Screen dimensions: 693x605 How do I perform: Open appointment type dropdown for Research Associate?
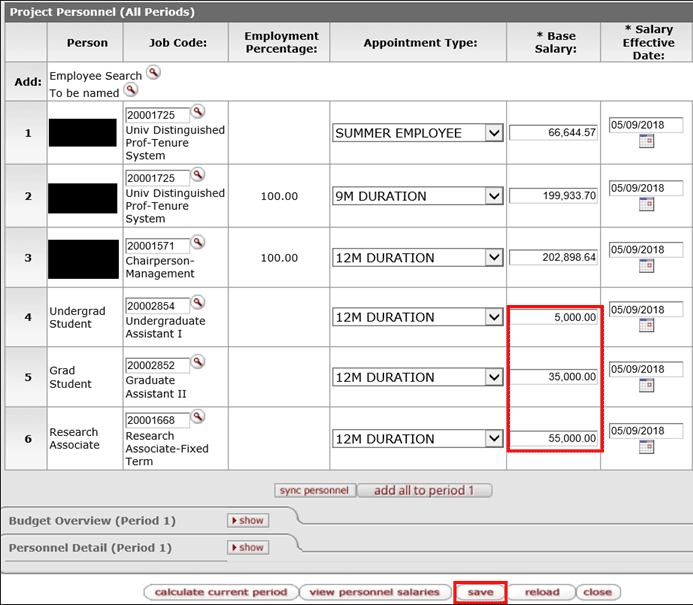click(418, 438)
